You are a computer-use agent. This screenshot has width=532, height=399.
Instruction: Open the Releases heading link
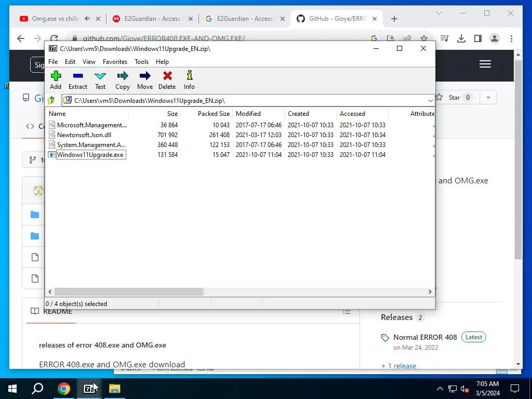(x=396, y=317)
